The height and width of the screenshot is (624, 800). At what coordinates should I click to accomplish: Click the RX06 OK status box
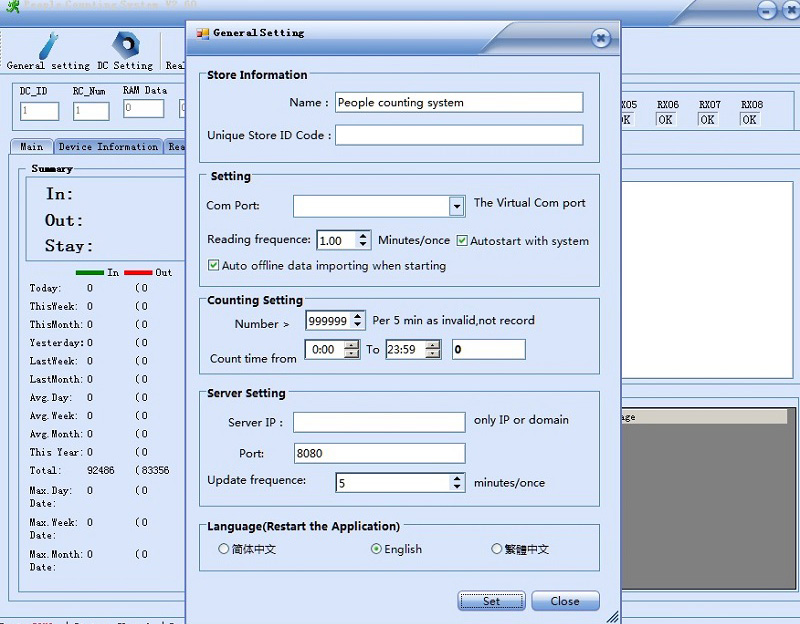[x=665, y=120]
